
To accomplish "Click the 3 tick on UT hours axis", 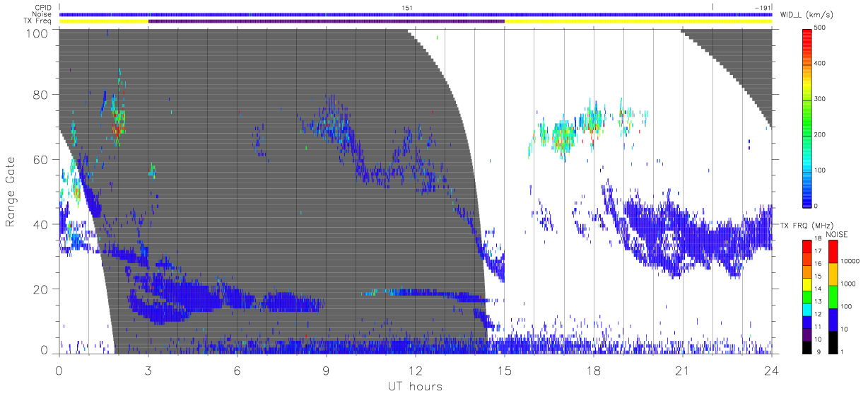I will point(148,369).
